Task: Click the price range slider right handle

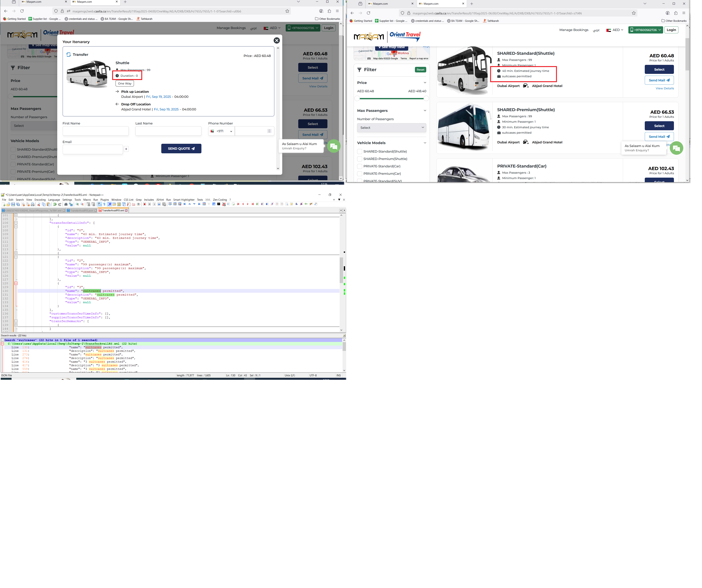Action: (x=426, y=98)
